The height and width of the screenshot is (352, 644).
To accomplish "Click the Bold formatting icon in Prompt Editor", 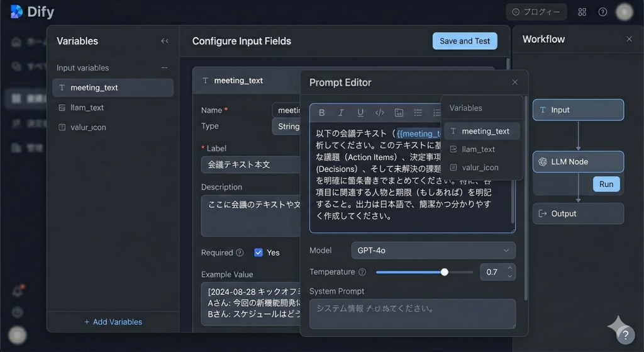I will click(322, 113).
